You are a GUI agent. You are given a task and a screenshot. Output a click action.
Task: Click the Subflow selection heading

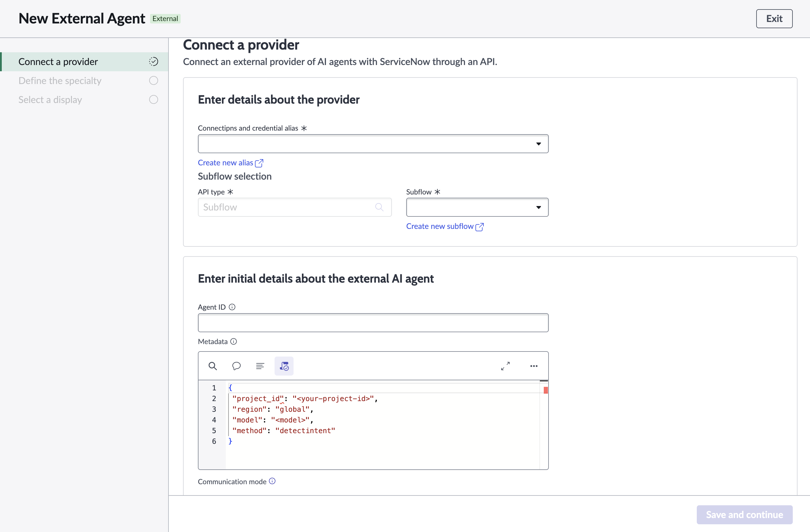(x=234, y=176)
